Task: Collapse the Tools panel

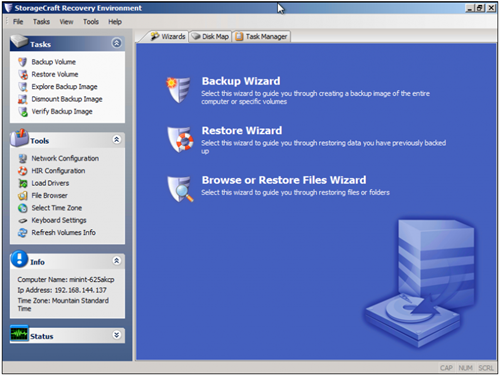Action: (117, 140)
